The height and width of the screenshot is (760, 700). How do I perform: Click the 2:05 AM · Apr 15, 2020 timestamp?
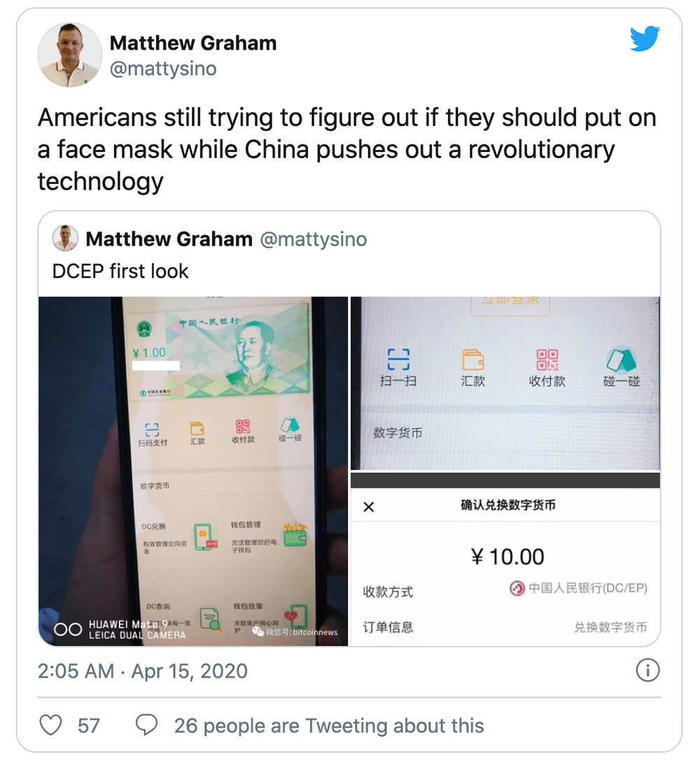[143, 671]
